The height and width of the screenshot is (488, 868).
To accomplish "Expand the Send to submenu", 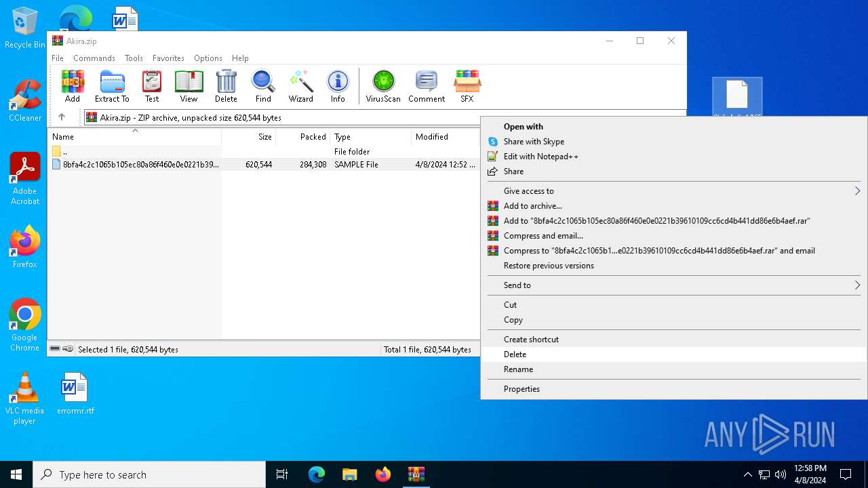I will [x=673, y=285].
